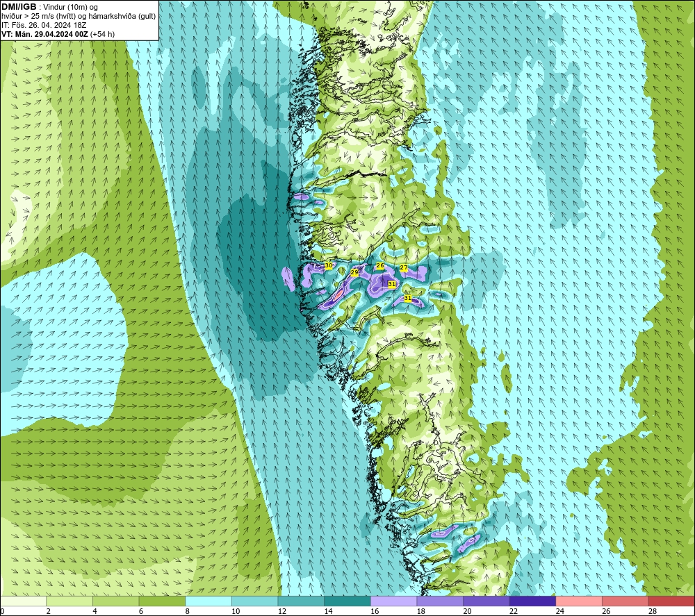
Task: Pick the 14–16 m/s dark teal legend color
Action: tap(347, 601)
